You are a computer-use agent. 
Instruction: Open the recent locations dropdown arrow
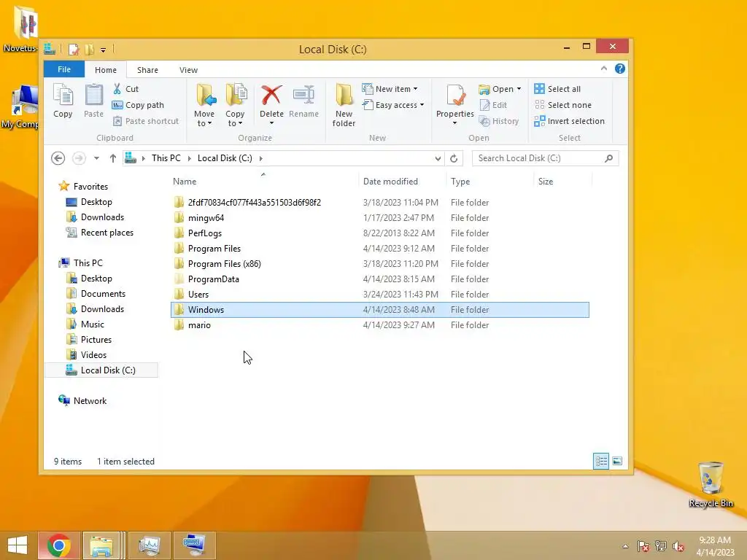tap(96, 158)
